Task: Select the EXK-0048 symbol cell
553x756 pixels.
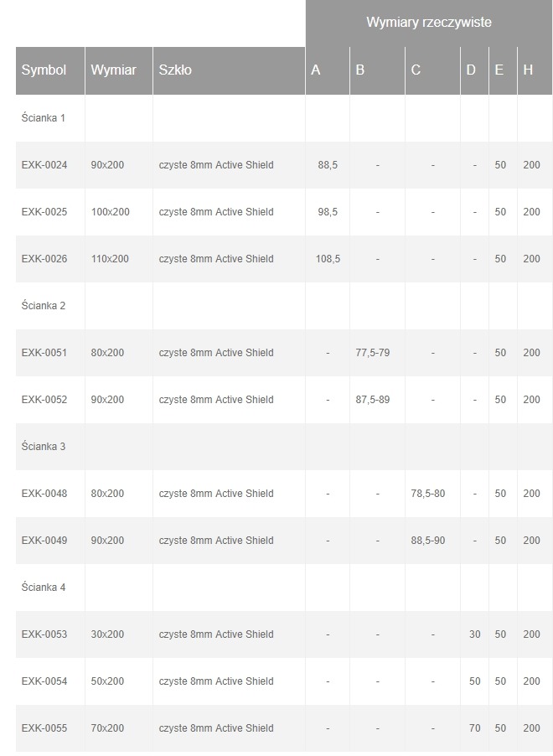Action: (44, 494)
